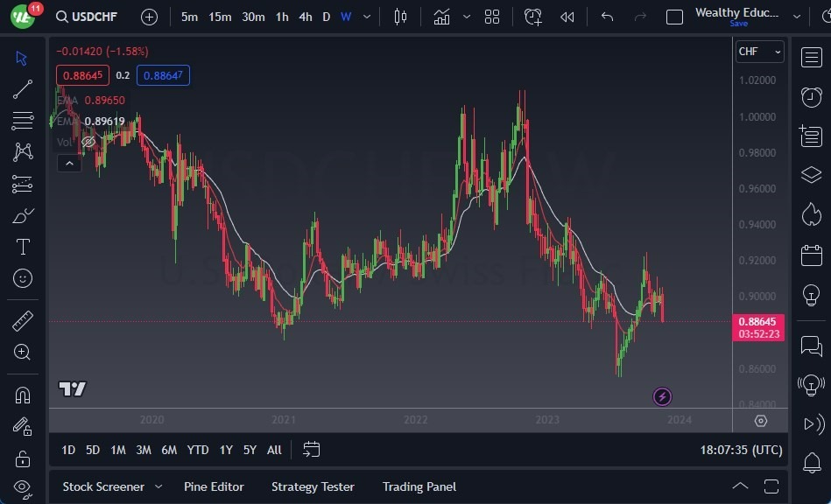Select the trend line drawing tool

click(x=23, y=88)
